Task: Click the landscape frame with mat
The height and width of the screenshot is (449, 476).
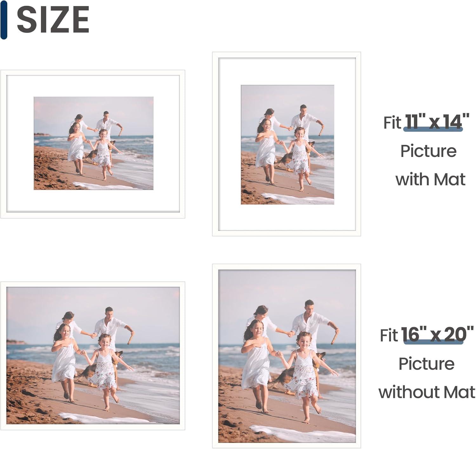Action: (x=93, y=144)
